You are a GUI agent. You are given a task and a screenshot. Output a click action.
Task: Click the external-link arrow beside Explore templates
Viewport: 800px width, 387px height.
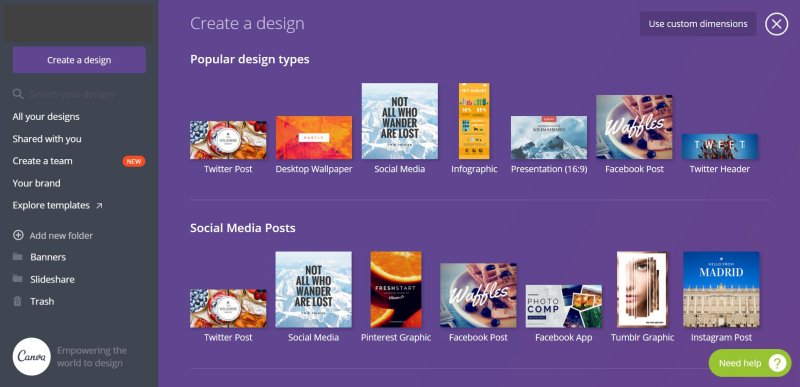point(99,205)
